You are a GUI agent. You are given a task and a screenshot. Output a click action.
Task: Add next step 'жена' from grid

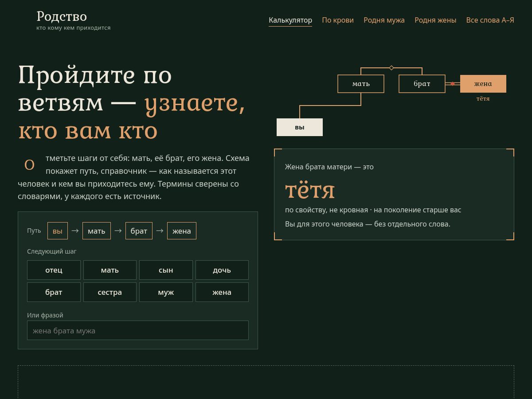[x=222, y=292]
